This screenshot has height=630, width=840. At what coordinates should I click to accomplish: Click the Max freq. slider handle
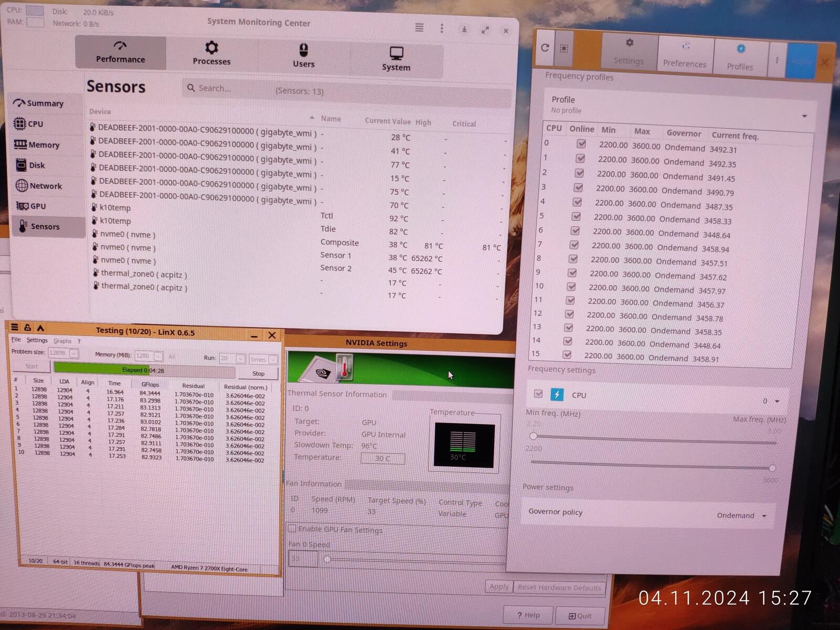coord(772,468)
